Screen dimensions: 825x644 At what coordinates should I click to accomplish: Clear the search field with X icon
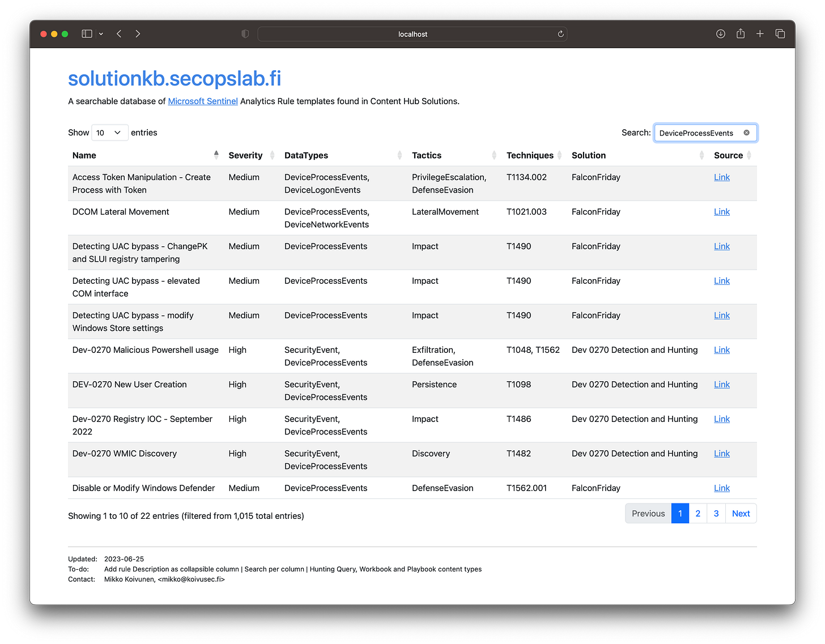[746, 133]
